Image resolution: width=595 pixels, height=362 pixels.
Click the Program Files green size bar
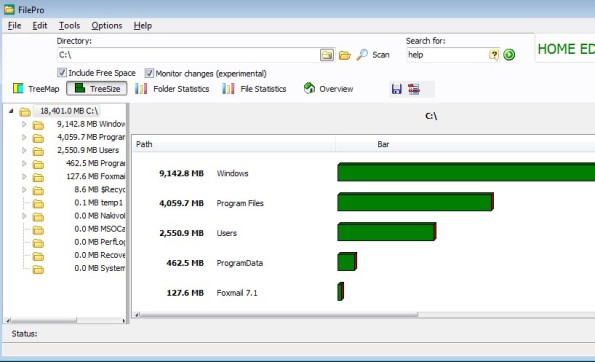point(416,201)
